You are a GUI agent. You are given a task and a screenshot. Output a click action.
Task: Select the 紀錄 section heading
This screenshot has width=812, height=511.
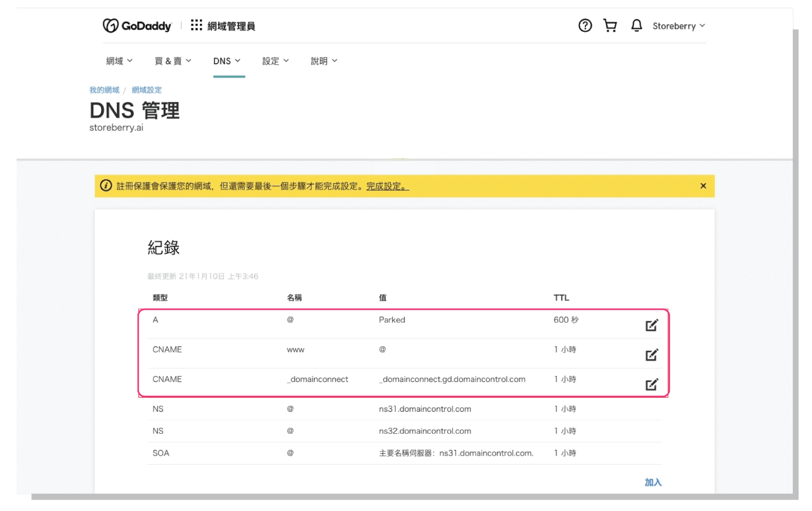[163, 248]
